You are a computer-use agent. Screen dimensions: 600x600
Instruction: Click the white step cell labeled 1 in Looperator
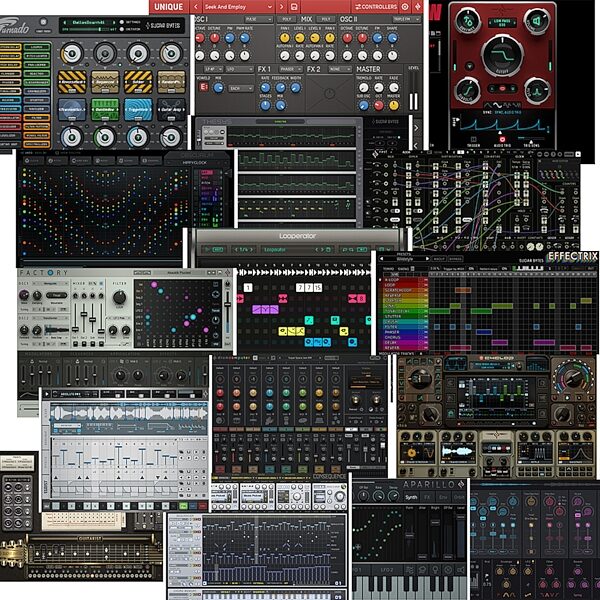click(248, 287)
